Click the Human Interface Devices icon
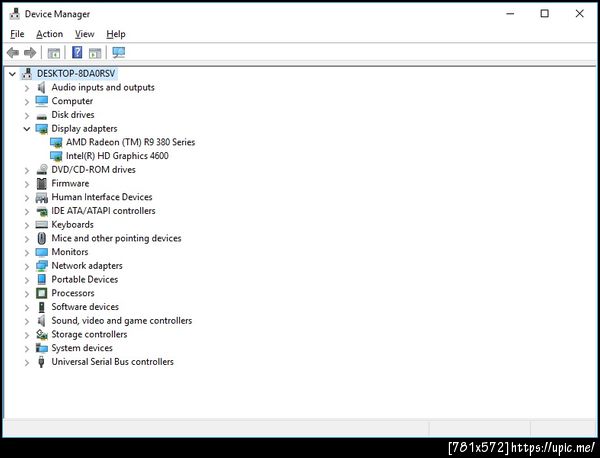Screen dimensions: 600x458 point(41,197)
